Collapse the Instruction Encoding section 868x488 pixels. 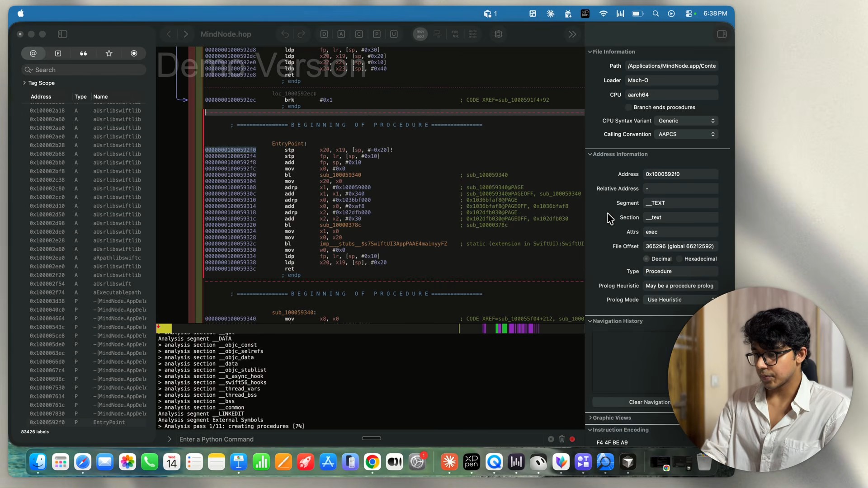(x=590, y=430)
